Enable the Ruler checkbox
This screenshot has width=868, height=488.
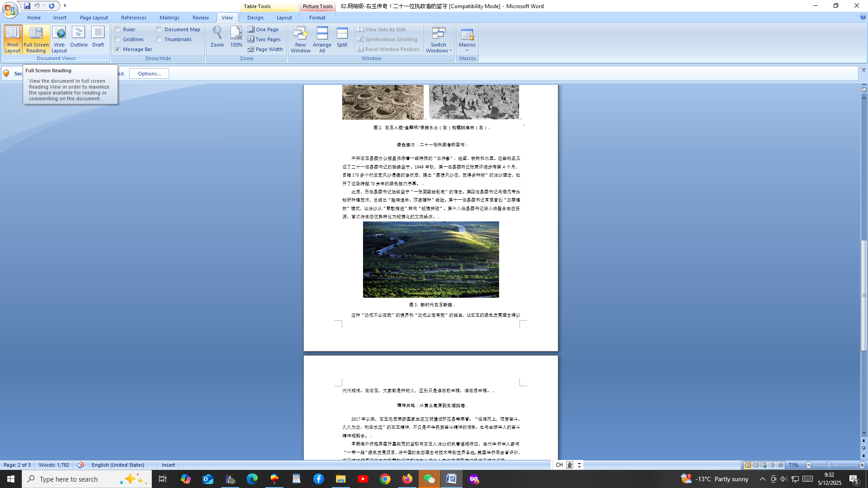[x=118, y=29]
